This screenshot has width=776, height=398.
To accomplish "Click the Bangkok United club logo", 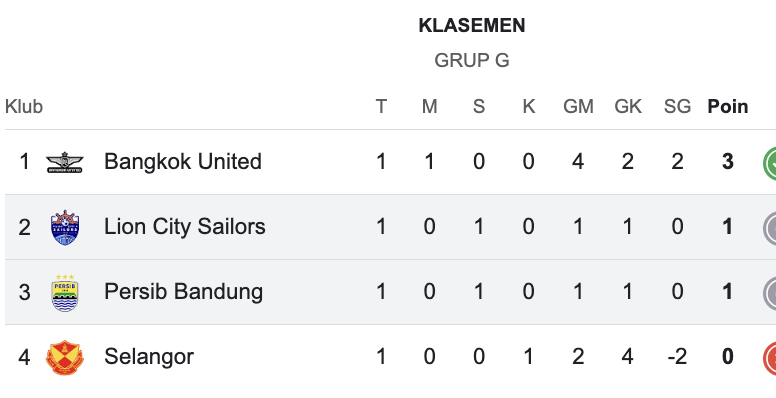I will [65, 162].
